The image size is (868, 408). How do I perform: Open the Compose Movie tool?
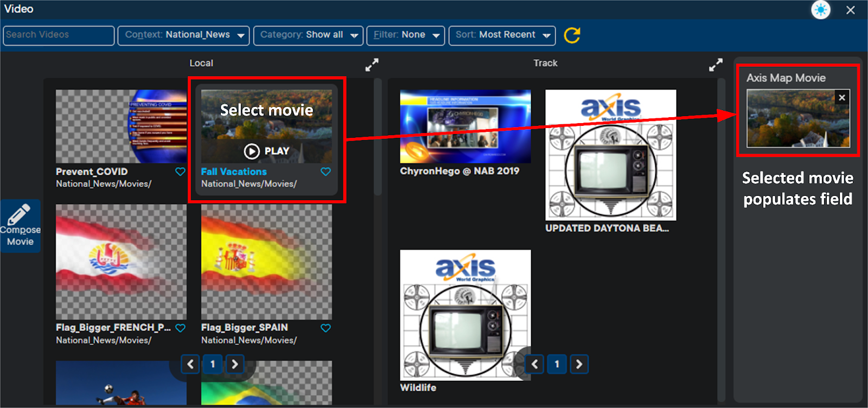pyautogui.click(x=20, y=226)
